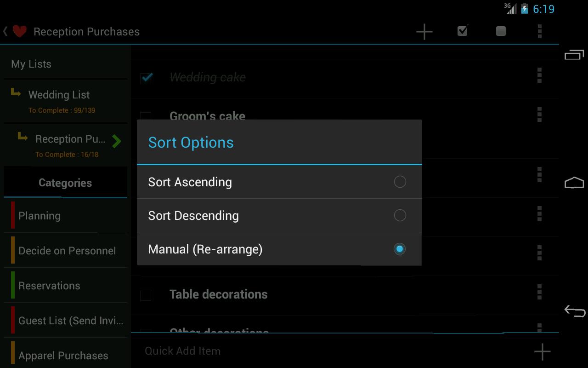The width and height of the screenshot is (588, 368).
Task: Tap the Android back navigation button
Action: (574, 311)
